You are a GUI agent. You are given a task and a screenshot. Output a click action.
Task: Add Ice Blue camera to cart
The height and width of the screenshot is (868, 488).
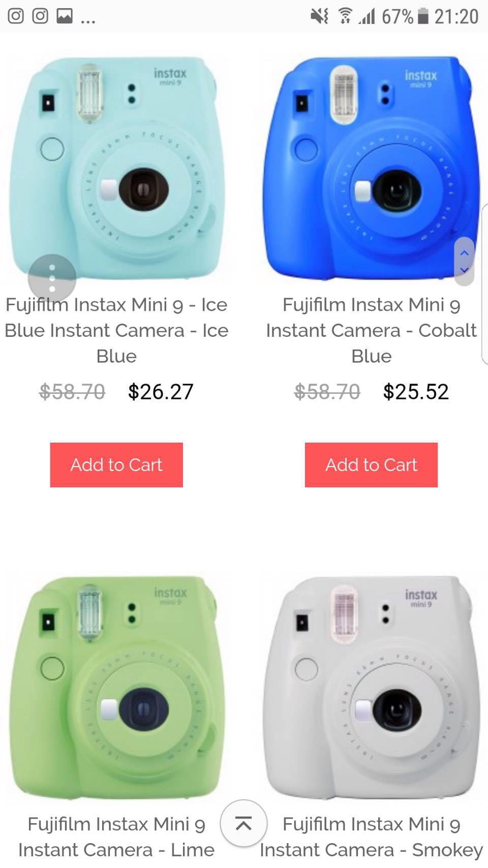click(116, 465)
